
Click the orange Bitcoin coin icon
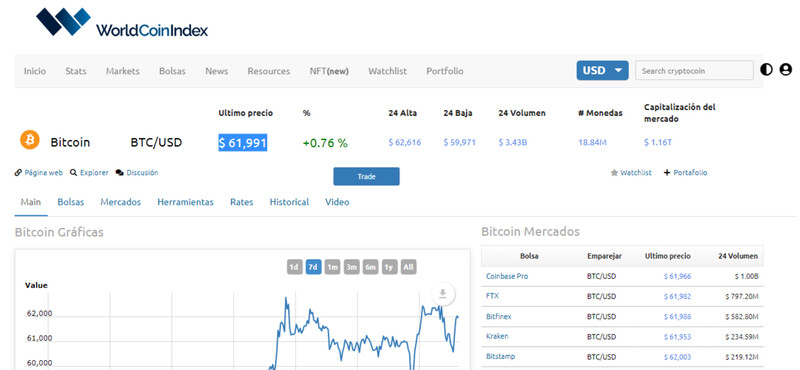(x=30, y=140)
